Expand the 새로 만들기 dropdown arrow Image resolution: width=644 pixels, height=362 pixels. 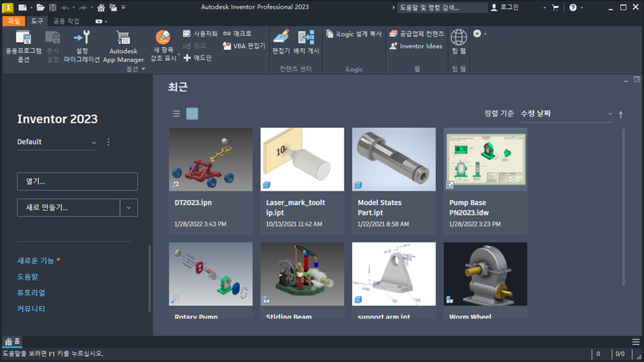click(x=129, y=208)
